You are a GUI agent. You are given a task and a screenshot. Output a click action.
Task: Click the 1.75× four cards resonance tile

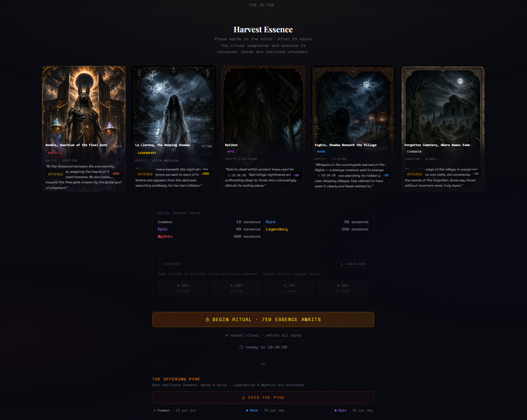tap(290, 288)
